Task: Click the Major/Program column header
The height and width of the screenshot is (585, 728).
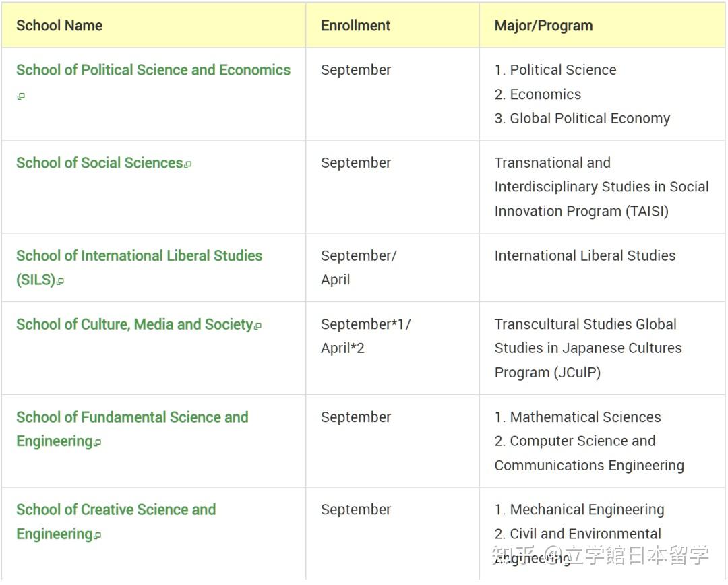Action: (x=544, y=26)
